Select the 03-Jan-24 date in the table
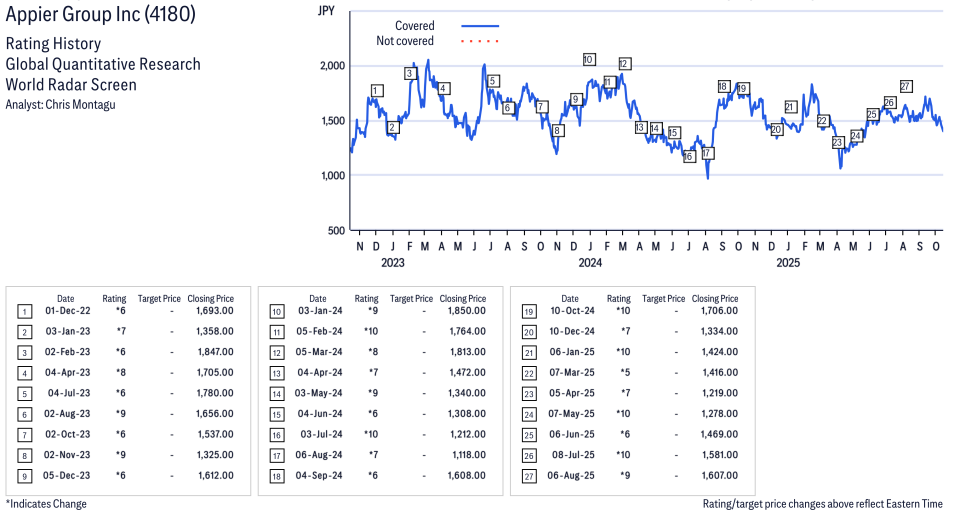The image size is (954, 510). [317, 311]
